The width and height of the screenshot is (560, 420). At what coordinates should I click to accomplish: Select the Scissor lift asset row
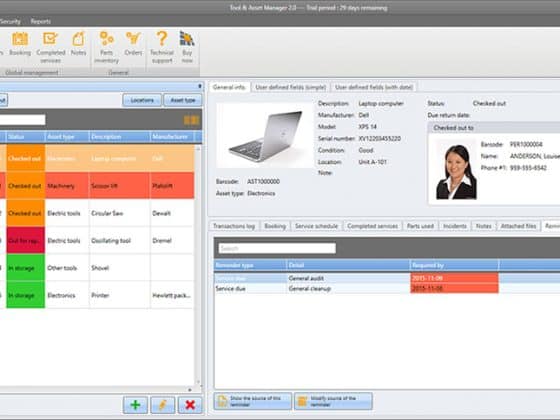point(97,186)
